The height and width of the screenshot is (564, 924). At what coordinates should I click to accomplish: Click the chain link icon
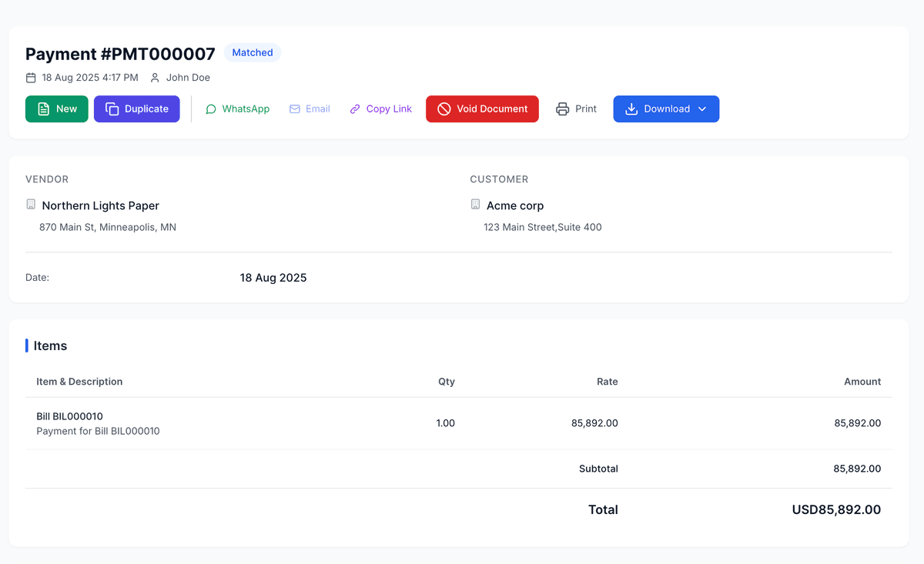click(355, 109)
